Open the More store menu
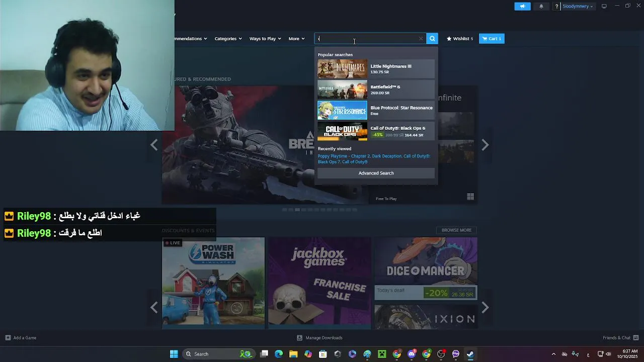 pos(296,39)
